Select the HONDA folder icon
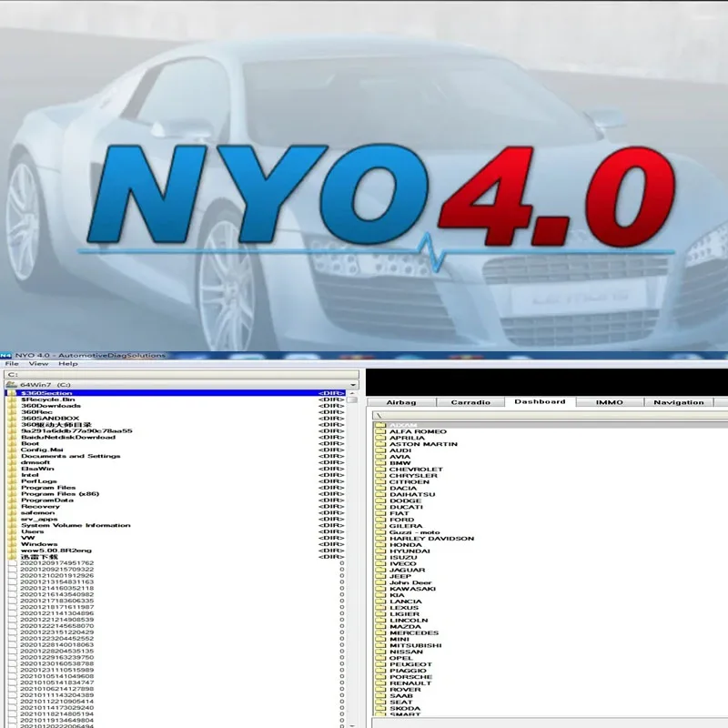Viewport: 728px width, 728px height. pos(380,545)
